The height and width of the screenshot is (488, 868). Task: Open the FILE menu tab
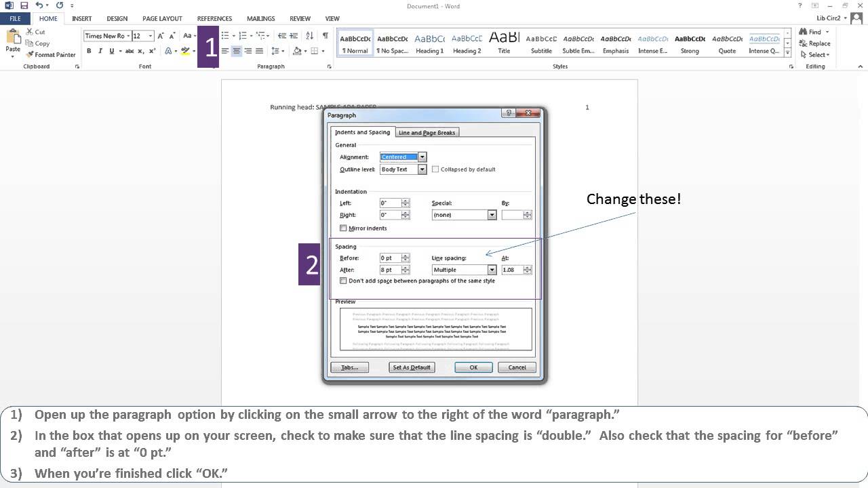[x=15, y=18]
